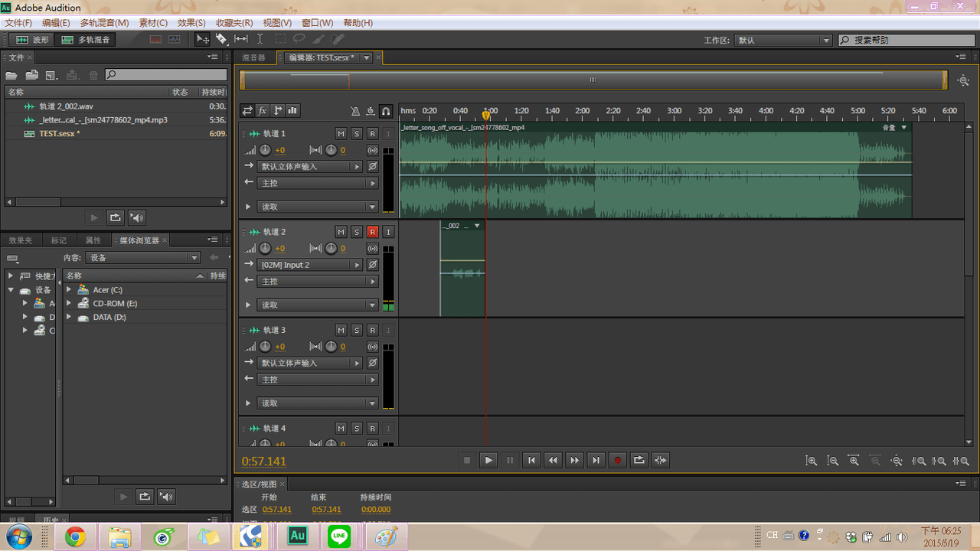Open workspace 默认 dropdown
Image resolution: width=980 pixels, height=551 pixels.
783,40
